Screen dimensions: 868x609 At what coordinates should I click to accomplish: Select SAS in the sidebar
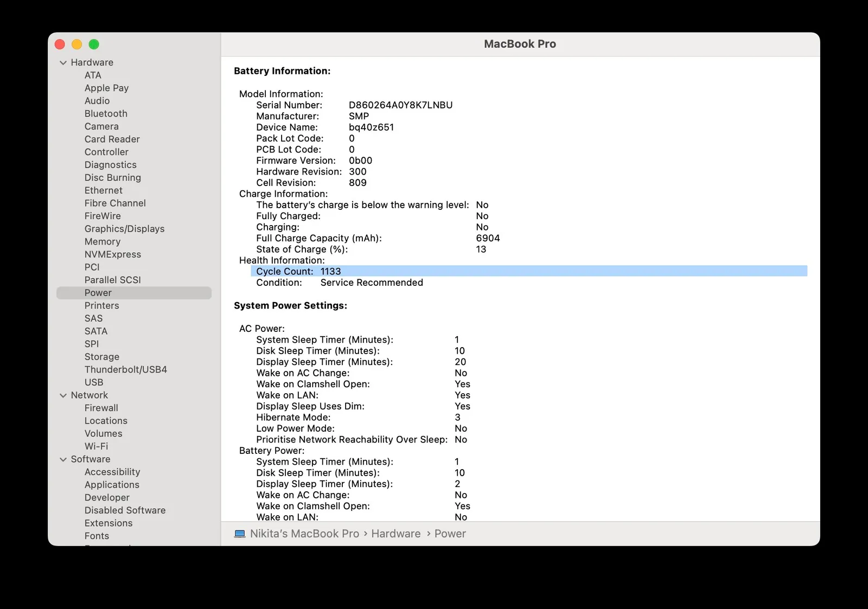click(93, 319)
